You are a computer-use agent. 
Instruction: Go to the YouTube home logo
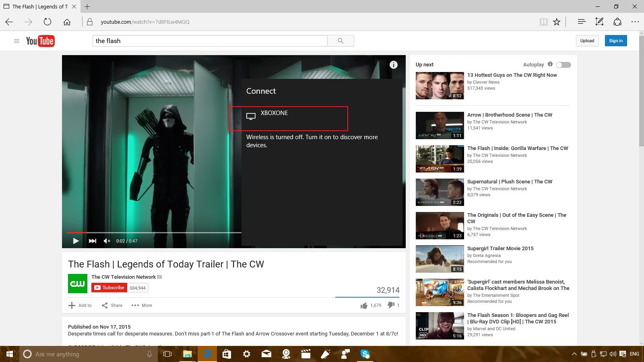[x=40, y=41]
